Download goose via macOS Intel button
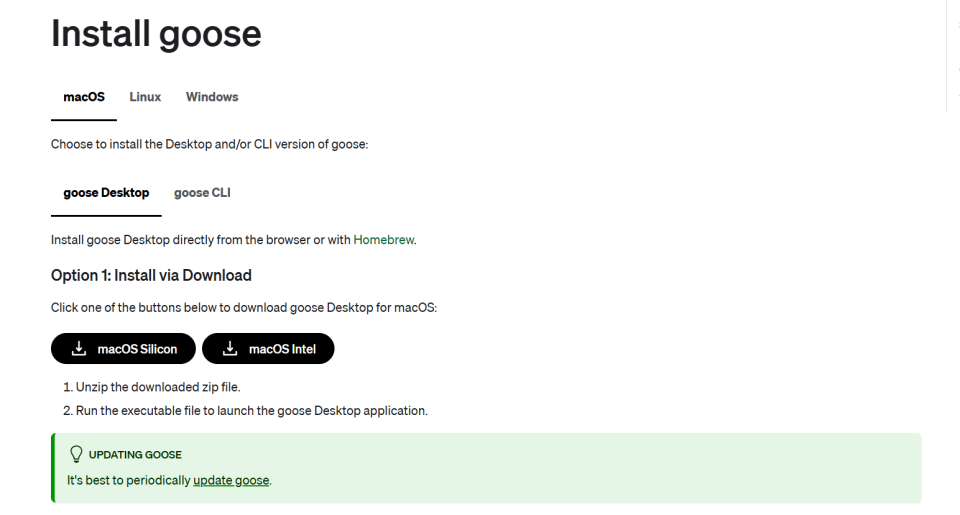This screenshot has width=960, height=515. [268, 348]
